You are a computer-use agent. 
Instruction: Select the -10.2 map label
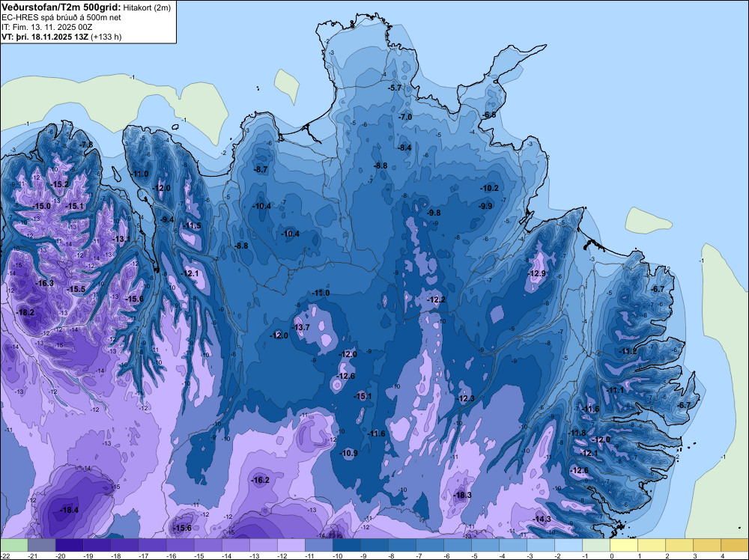coord(490,188)
